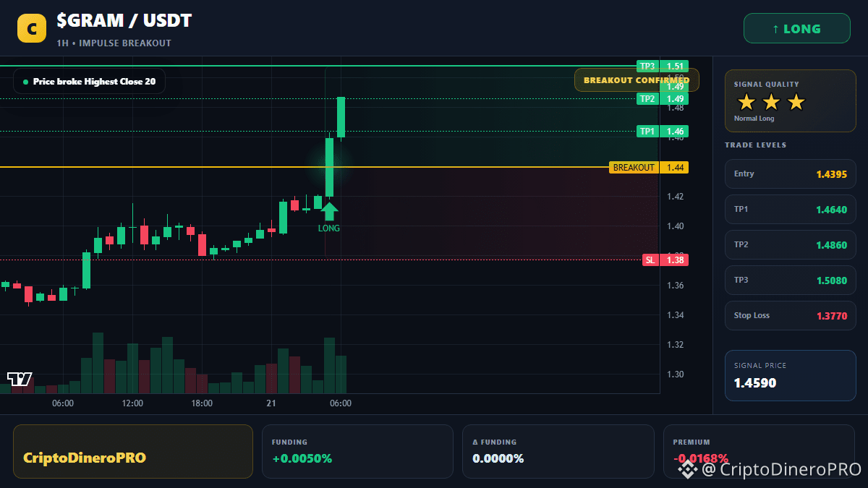
Task: Click the Δ Funding 0.0000% card
Action: point(558,452)
